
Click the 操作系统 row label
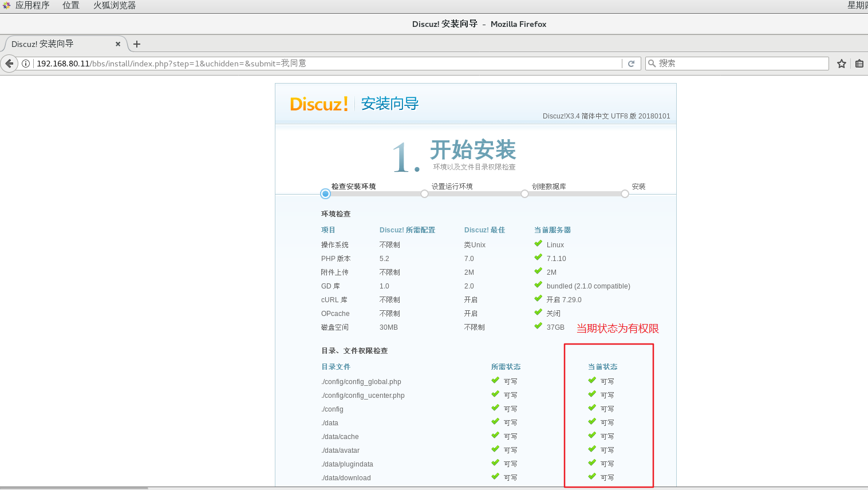(x=334, y=245)
